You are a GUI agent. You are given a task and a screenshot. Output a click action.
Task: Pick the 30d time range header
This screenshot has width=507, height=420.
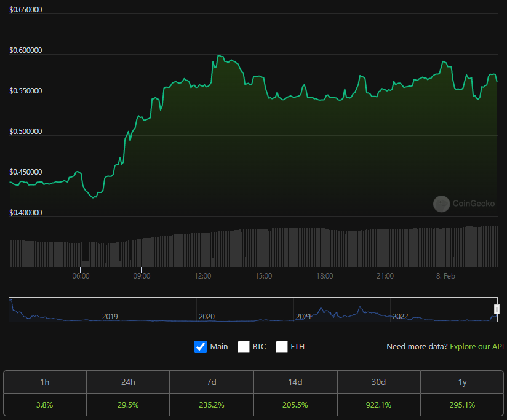tap(379, 382)
